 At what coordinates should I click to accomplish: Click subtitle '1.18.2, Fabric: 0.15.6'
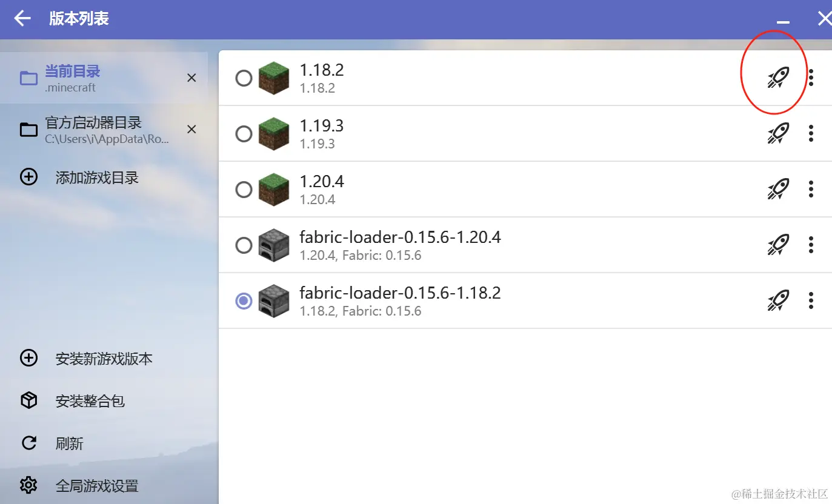(x=361, y=311)
